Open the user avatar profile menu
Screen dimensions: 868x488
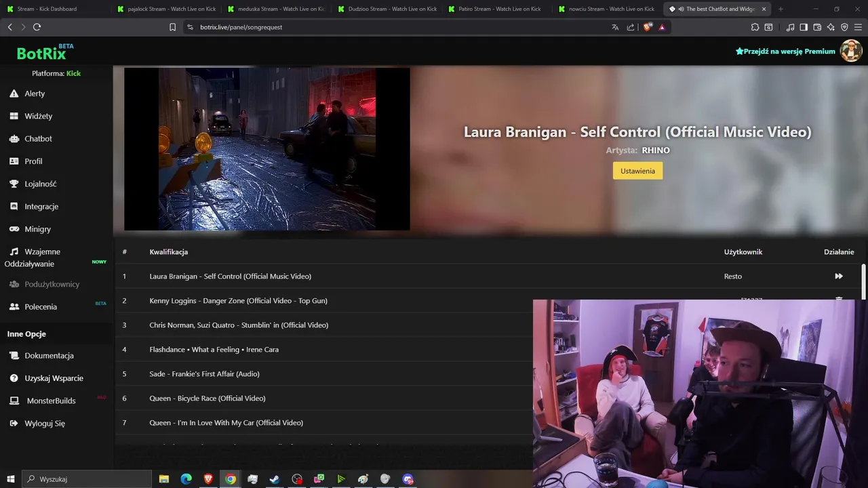[x=851, y=51]
